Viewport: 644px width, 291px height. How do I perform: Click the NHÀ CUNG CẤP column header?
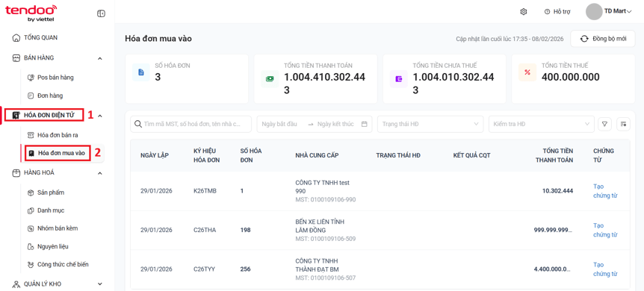(317, 155)
